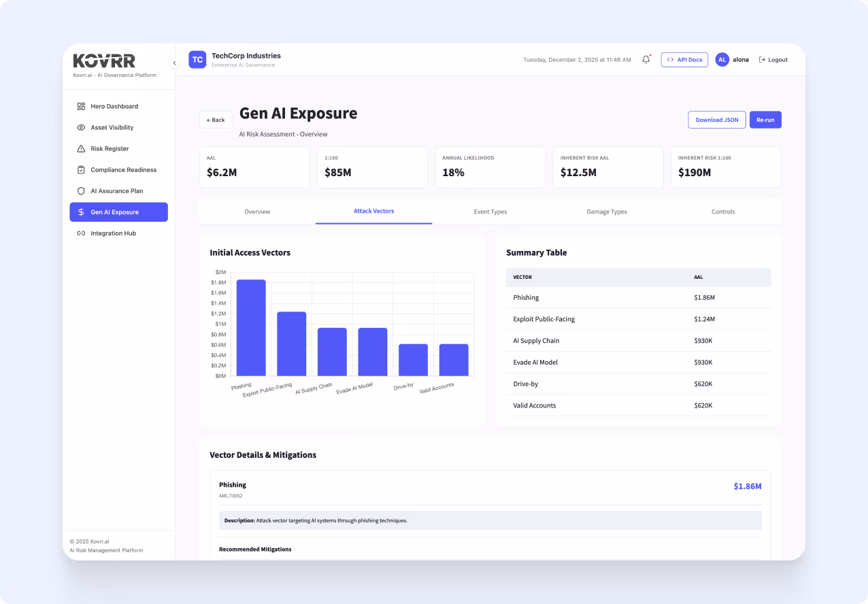Image resolution: width=868 pixels, height=604 pixels.
Task: Click the notification bell icon
Action: pyautogui.click(x=645, y=59)
